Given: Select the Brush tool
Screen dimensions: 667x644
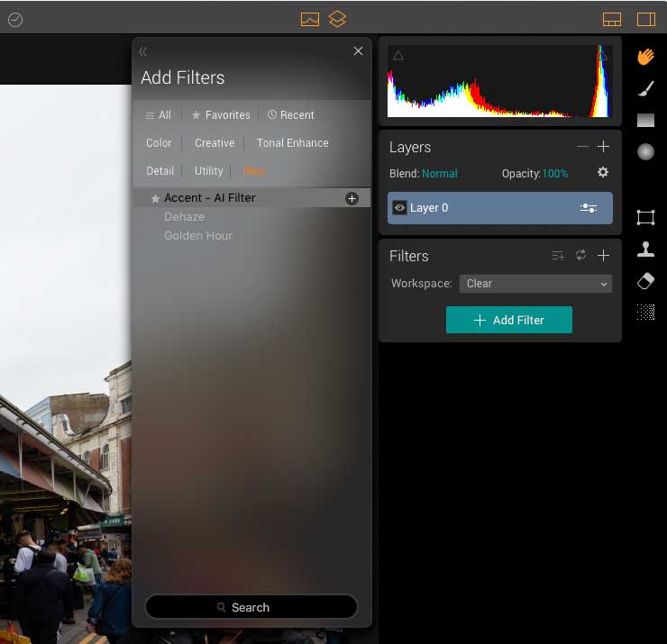Looking at the screenshot, I should pyautogui.click(x=645, y=89).
